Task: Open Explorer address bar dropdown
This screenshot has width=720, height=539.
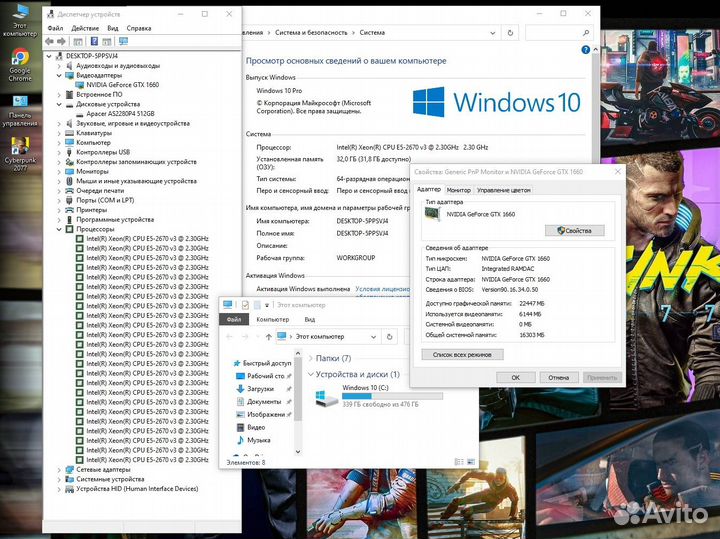Action: tap(373, 337)
